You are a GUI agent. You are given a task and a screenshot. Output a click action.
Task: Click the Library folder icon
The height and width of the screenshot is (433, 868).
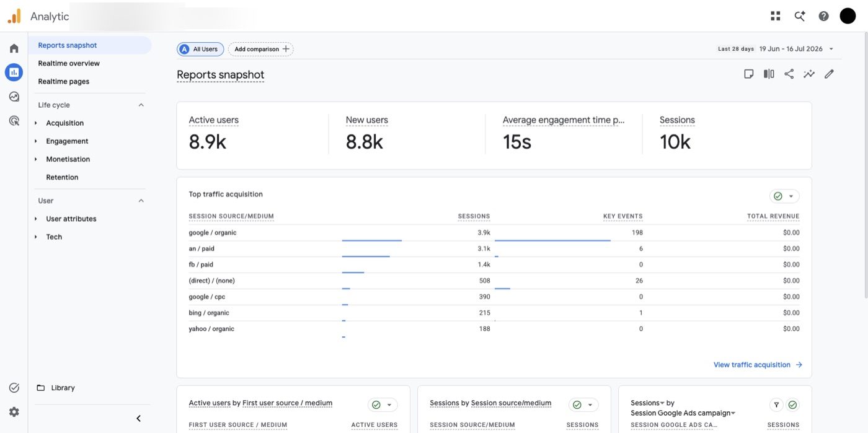pos(41,388)
